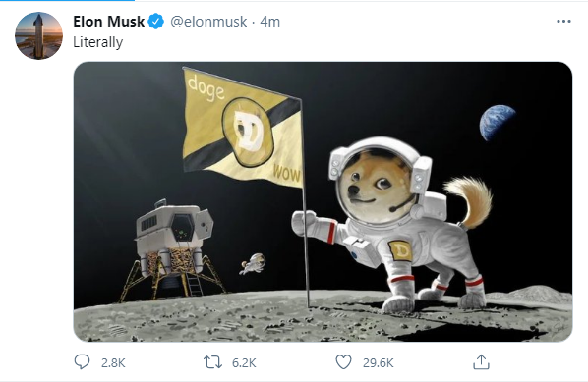Open the share upload-arrow icon
Image resolution: width=588 pixels, height=382 pixels.
coord(481,362)
